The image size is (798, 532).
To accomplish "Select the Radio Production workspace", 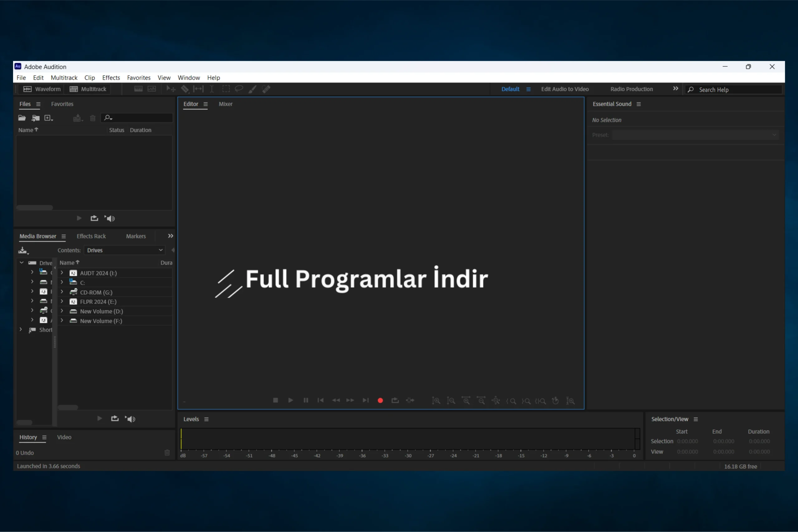I will coord(632,89).
